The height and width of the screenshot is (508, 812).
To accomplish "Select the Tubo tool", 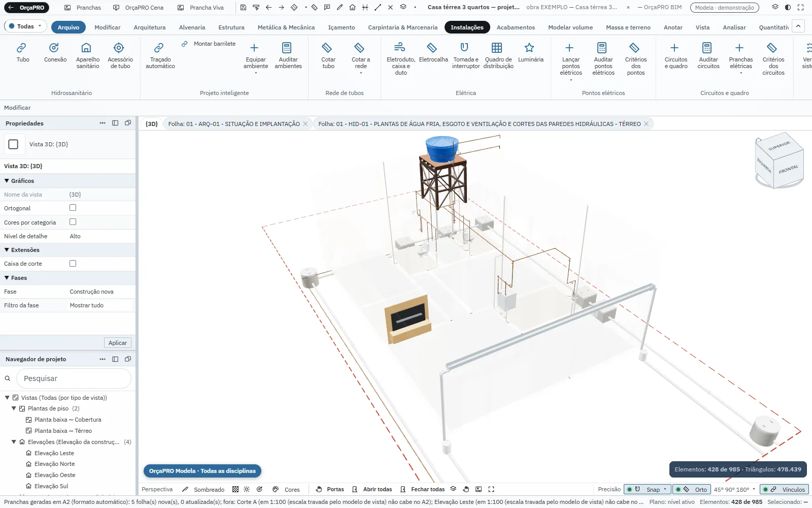I will click(x=23, y=53).
